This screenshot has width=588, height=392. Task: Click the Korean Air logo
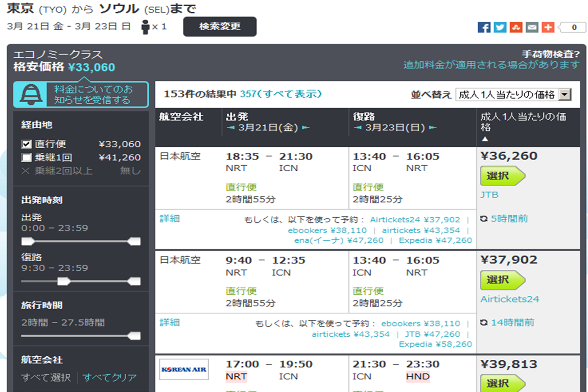click(x=184, y=370)
